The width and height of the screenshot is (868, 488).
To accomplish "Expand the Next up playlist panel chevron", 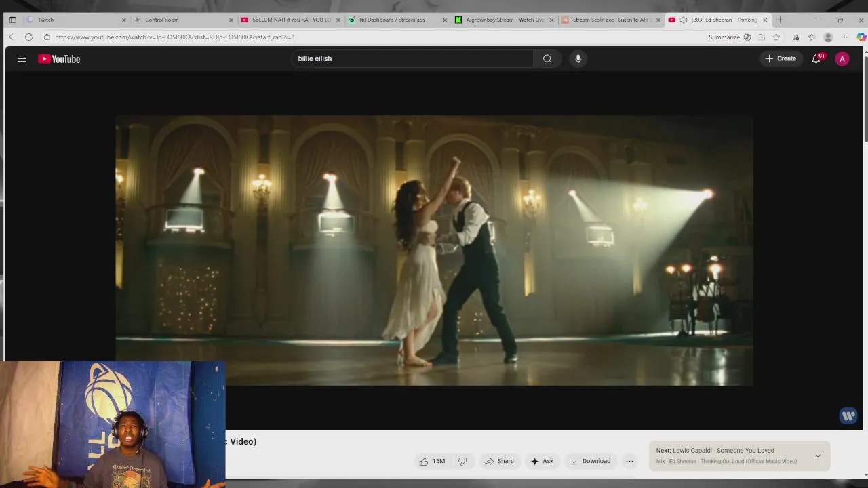I will pyautogui.click(x=818, y=456).
